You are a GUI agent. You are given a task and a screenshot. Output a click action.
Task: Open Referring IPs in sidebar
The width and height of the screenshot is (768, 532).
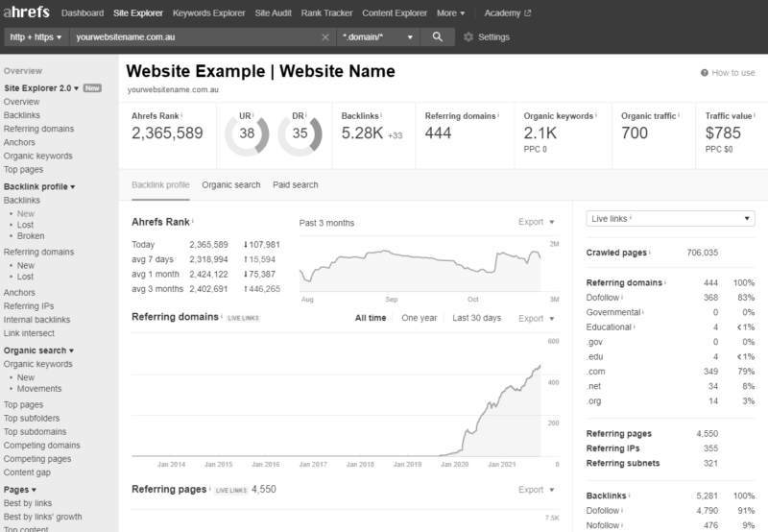click(29, 306)
